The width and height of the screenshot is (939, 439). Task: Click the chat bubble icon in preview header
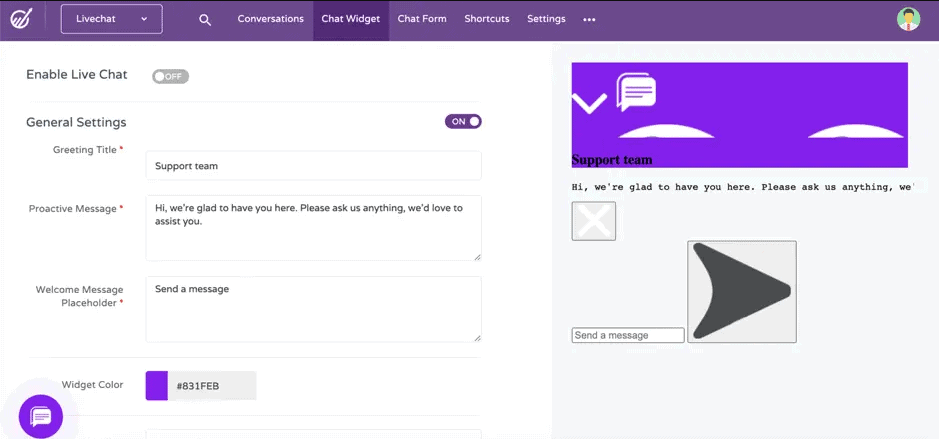(636, 92)
